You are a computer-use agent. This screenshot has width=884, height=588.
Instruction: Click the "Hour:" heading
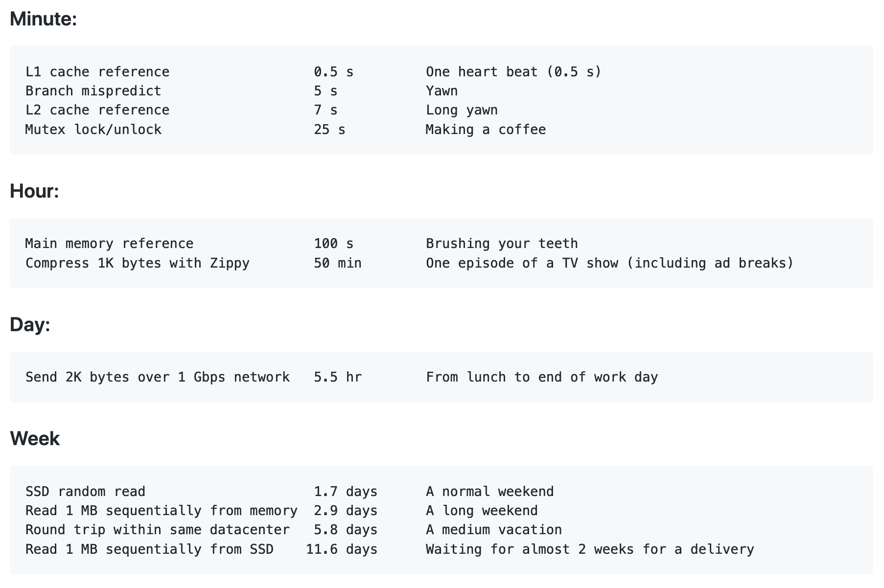point(34,191)
